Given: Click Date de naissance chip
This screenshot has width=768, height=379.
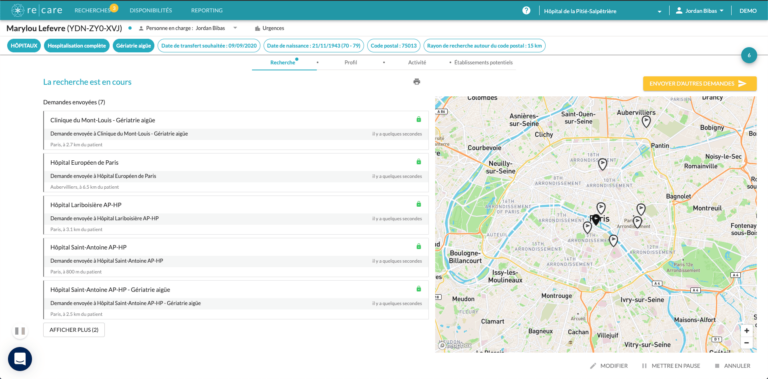Looking at the screenshot, I should [314, 46].
